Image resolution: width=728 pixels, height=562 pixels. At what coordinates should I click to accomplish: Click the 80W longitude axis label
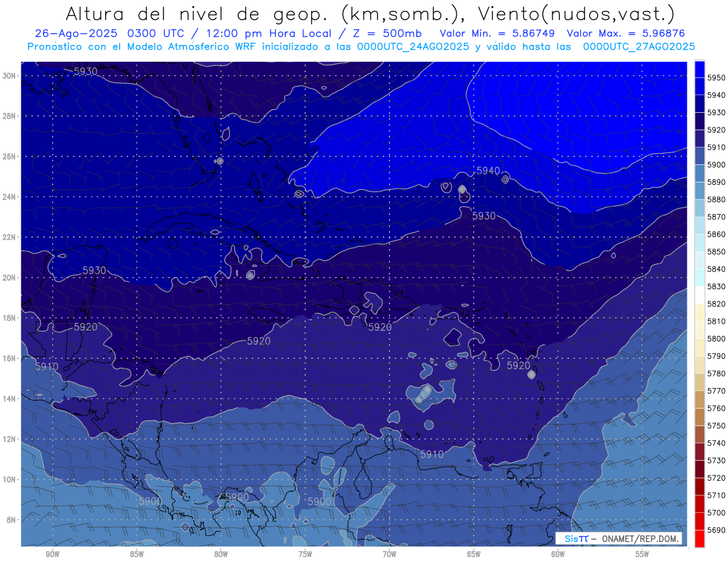click(x=221, y=554)
